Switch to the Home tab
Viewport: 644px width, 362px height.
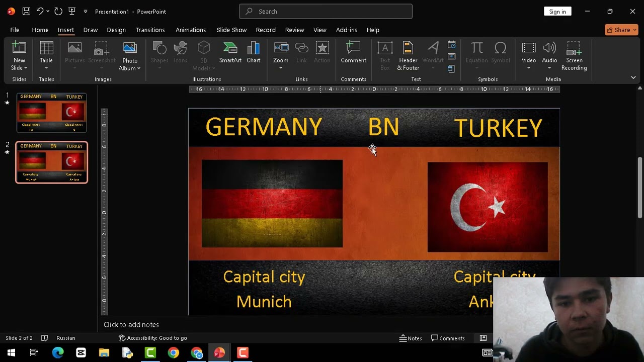click(x=40, y=30)
